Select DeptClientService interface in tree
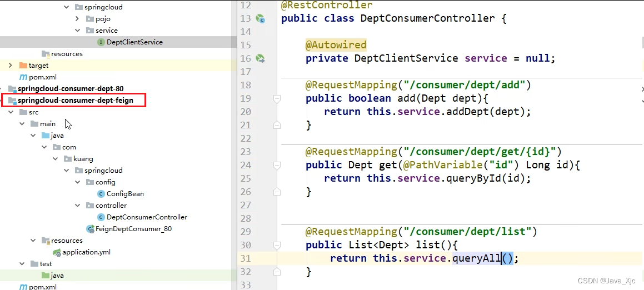 (134, 42)
